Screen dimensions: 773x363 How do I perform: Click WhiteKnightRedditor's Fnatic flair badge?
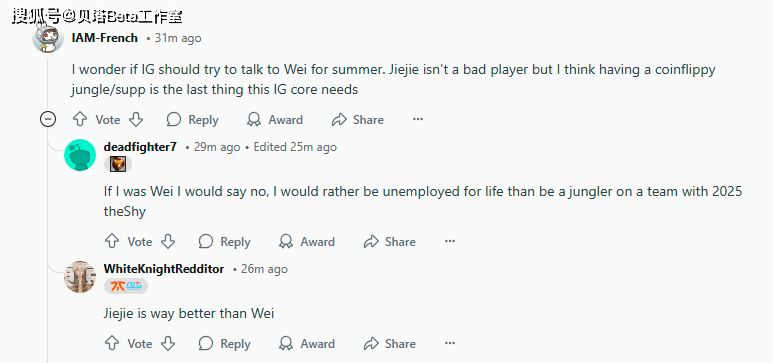coord(126,286)
